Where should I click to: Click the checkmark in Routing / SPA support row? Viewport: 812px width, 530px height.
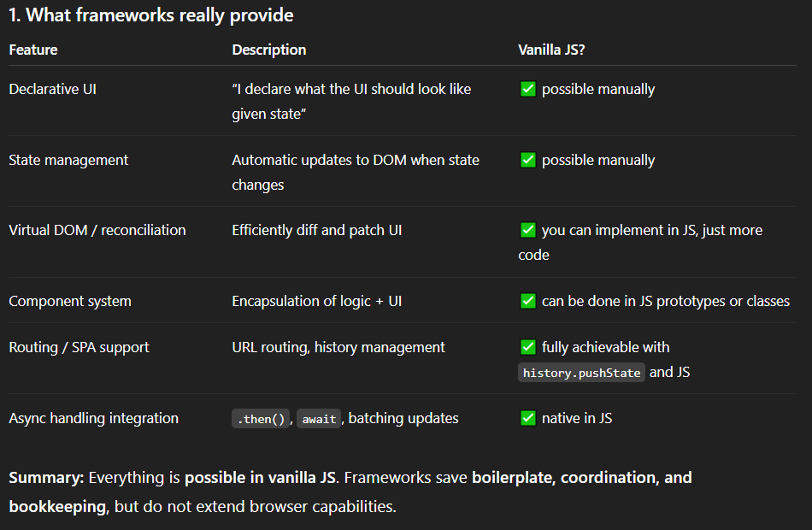click(x=528, y=347)
